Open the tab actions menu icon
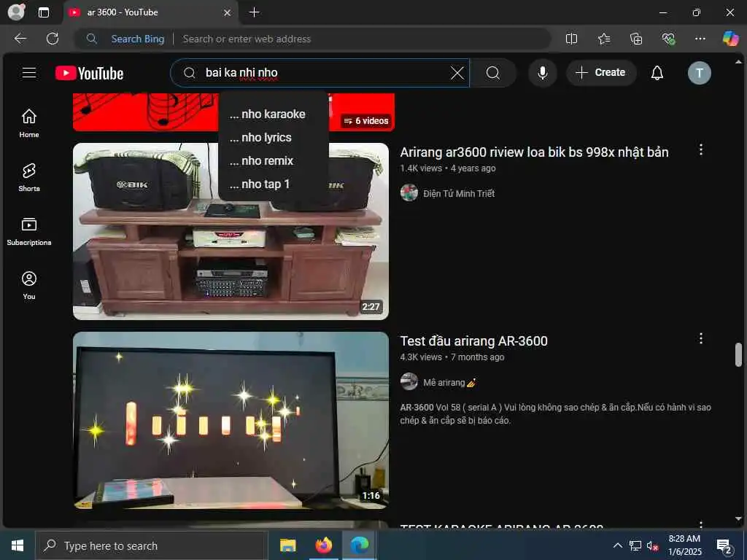This screenshot has width=747, height=560. point(44,12)
